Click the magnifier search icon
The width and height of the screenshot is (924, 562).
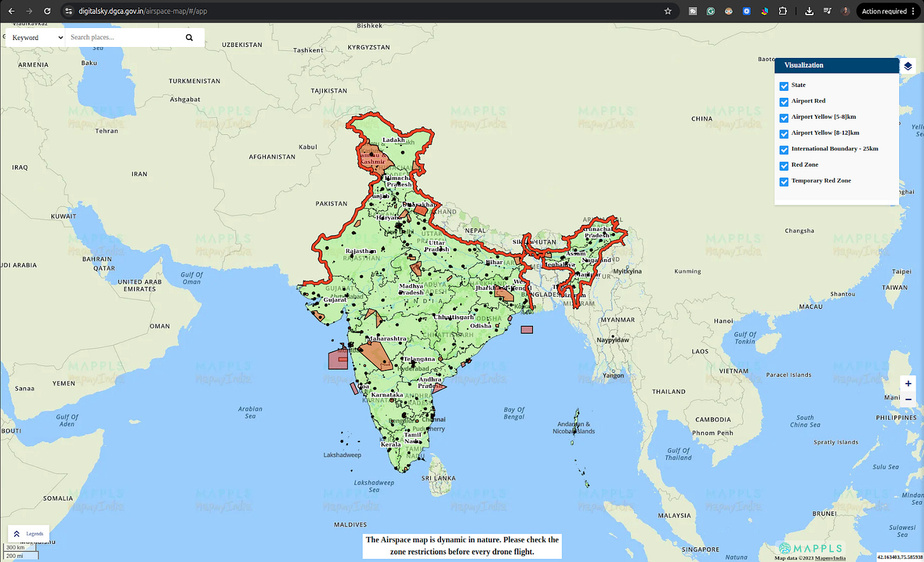pos(189,37)
